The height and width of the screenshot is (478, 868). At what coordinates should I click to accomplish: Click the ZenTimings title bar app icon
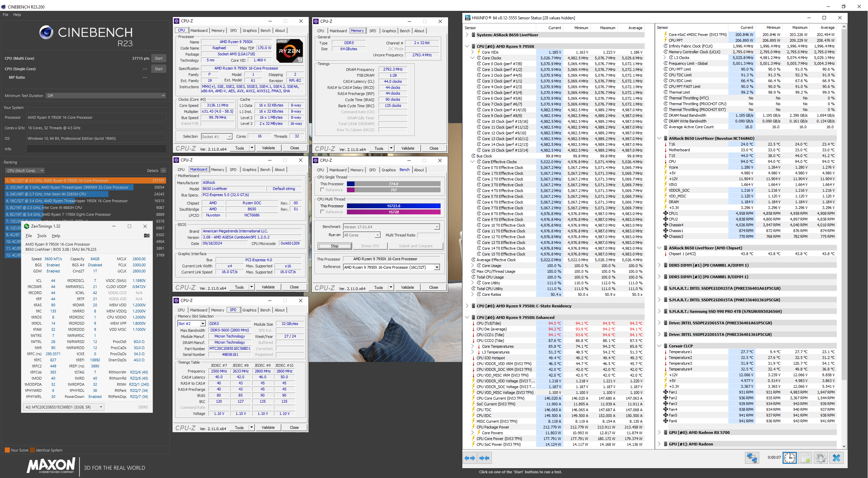(x=26, y=226)
